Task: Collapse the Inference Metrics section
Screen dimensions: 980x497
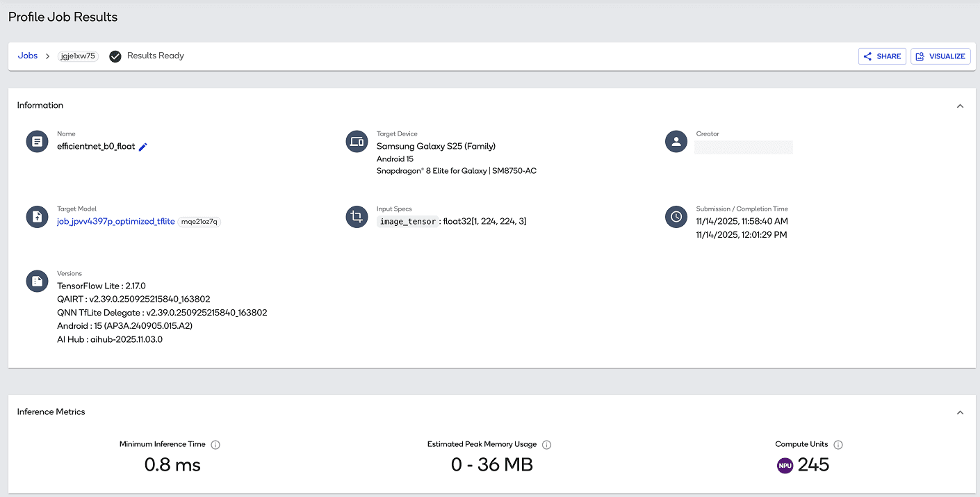Action: (x=960, y=412)
